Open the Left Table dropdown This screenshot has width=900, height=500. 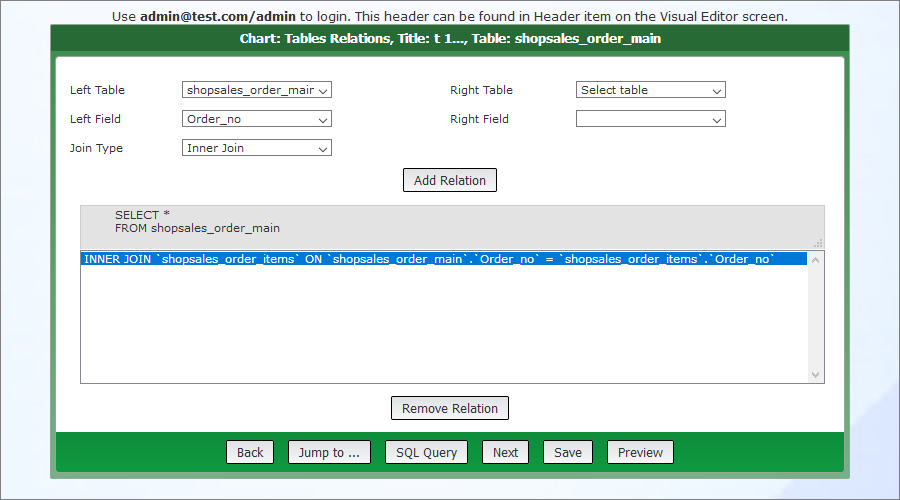pyautogui.click(x=257, y=90)
